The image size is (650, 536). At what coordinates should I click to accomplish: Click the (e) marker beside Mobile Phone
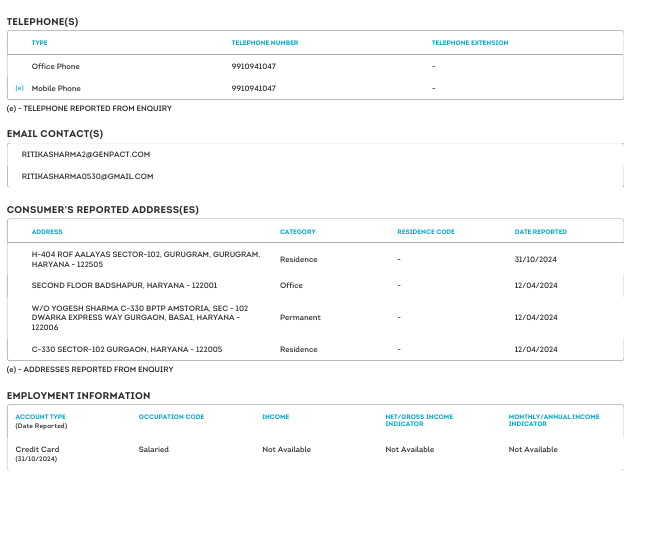pos(19,89)
